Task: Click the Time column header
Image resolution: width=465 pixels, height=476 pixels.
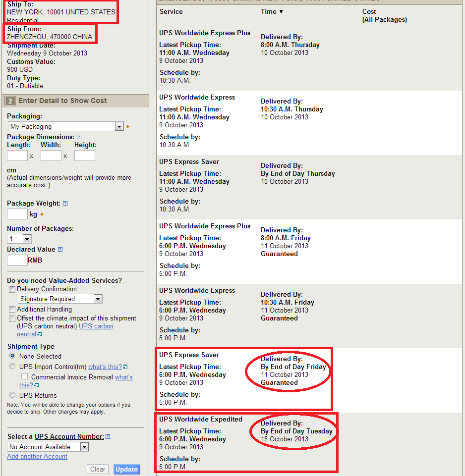Action: pyautogui.click(x=269, y=11)
